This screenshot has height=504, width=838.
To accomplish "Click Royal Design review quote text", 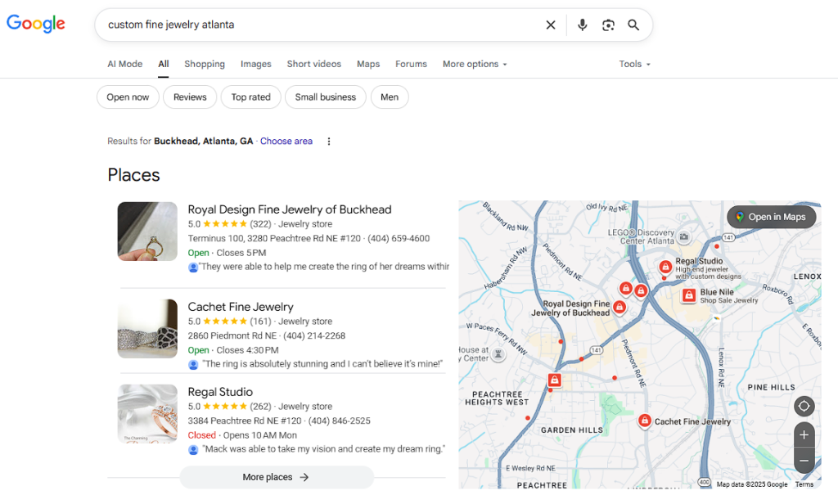I will coord(324,266).
